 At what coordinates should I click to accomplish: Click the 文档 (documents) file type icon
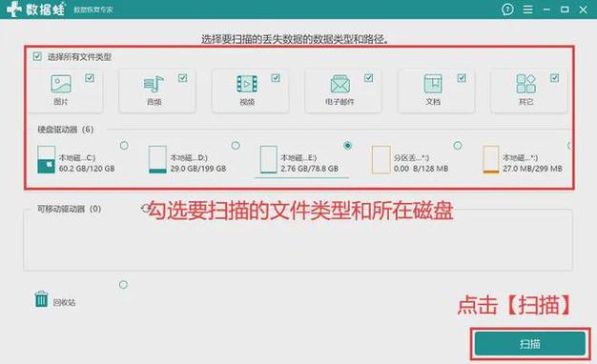433,84
